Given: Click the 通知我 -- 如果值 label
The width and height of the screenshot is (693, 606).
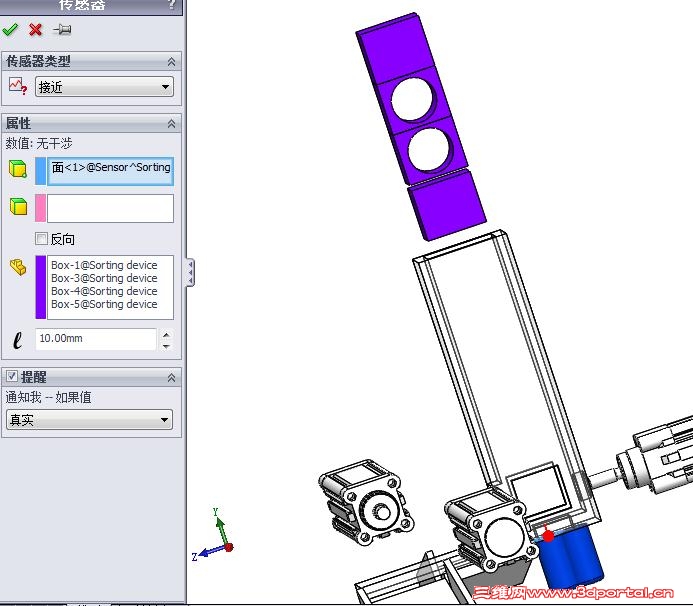Looking at the screenshot, I should [x=49, y=397].
